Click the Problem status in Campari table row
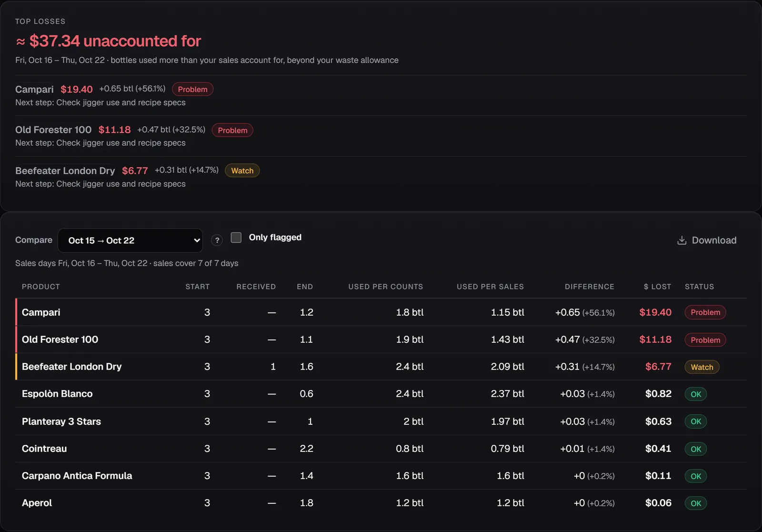The image size is (762, 532). click(705, 312)
